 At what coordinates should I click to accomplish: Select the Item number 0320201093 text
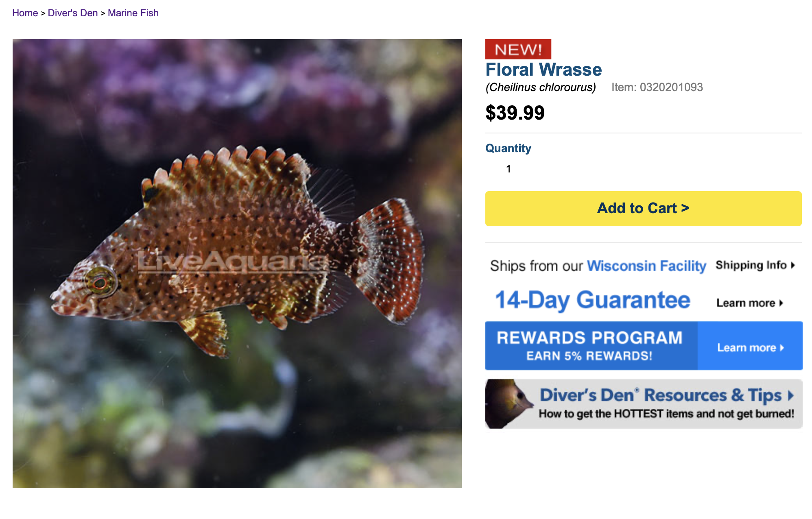coord(657,87)
